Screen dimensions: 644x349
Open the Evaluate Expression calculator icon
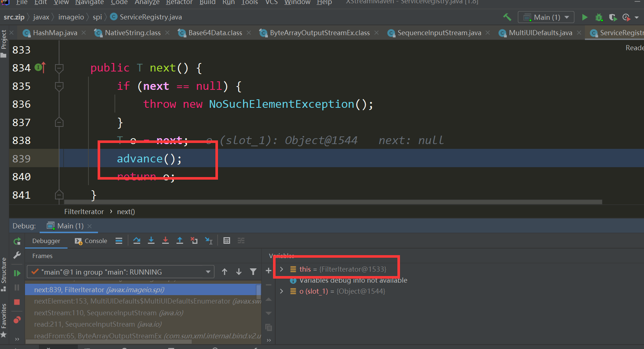click(x=227, y=240)
